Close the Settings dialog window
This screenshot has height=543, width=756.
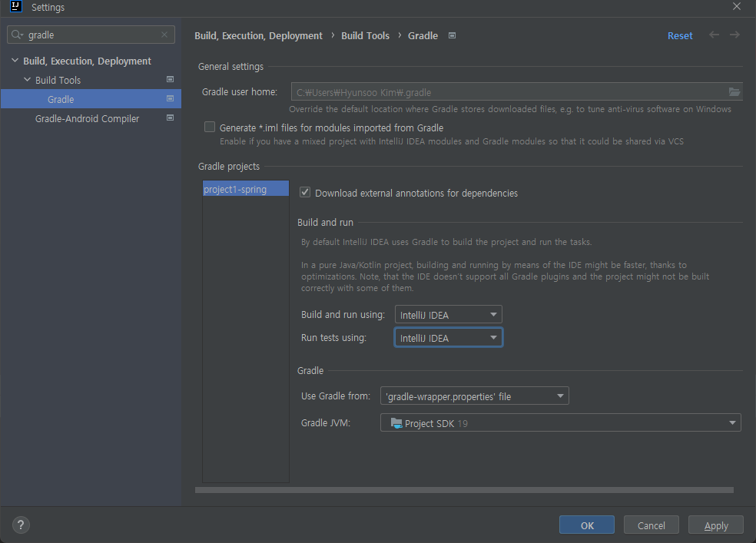737,6
